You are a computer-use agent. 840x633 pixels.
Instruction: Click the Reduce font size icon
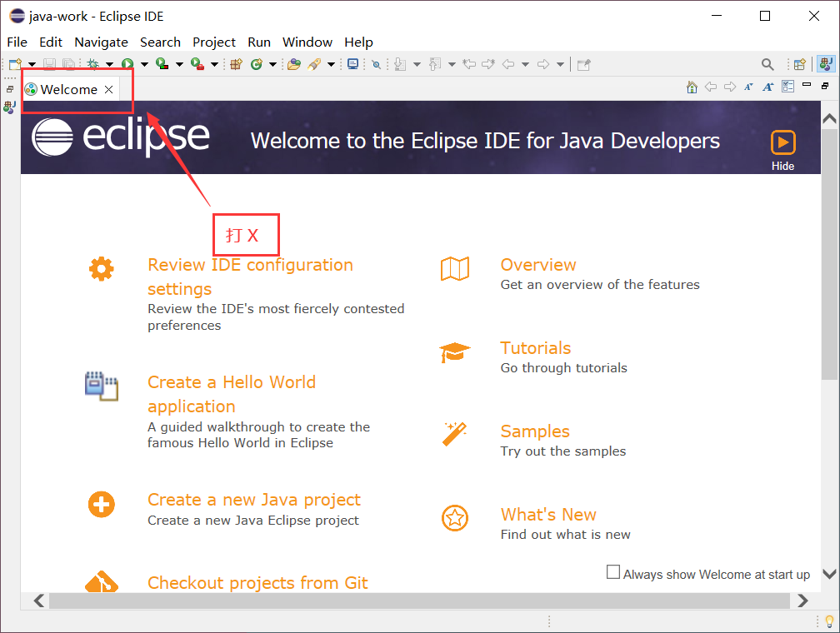(748, 87)
